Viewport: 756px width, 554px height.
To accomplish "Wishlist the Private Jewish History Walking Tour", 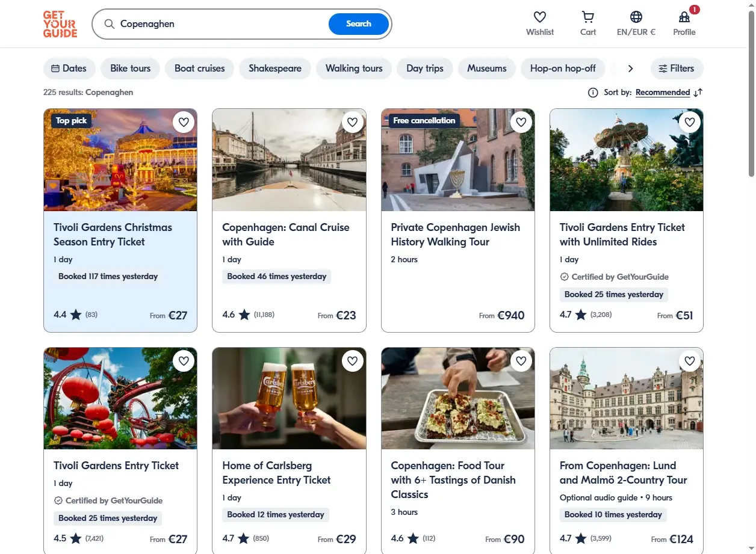I will click(x=521, y=122).
